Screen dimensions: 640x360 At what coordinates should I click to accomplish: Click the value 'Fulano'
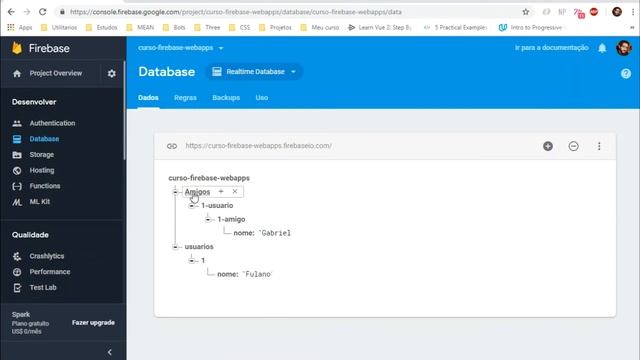(x=256, y=274)
